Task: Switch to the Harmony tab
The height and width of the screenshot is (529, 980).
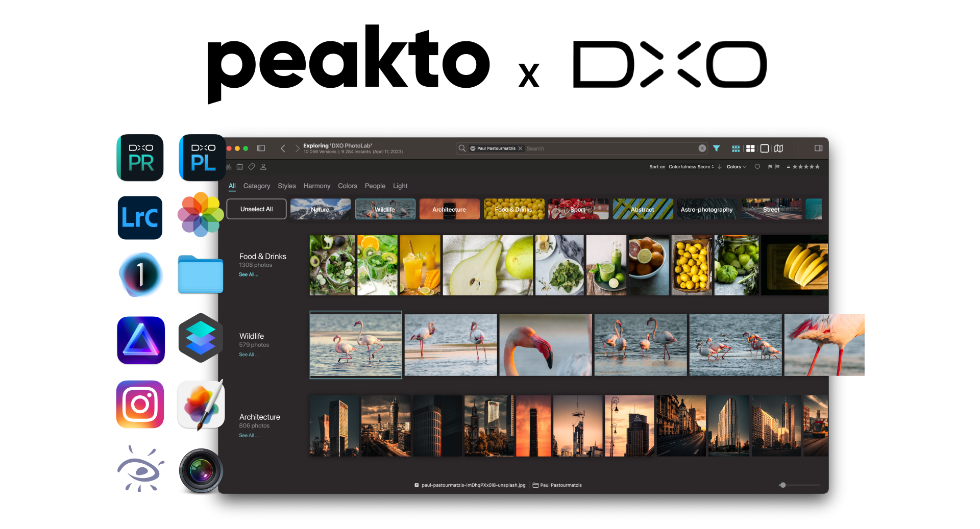Action: click(x=316, y=186)
